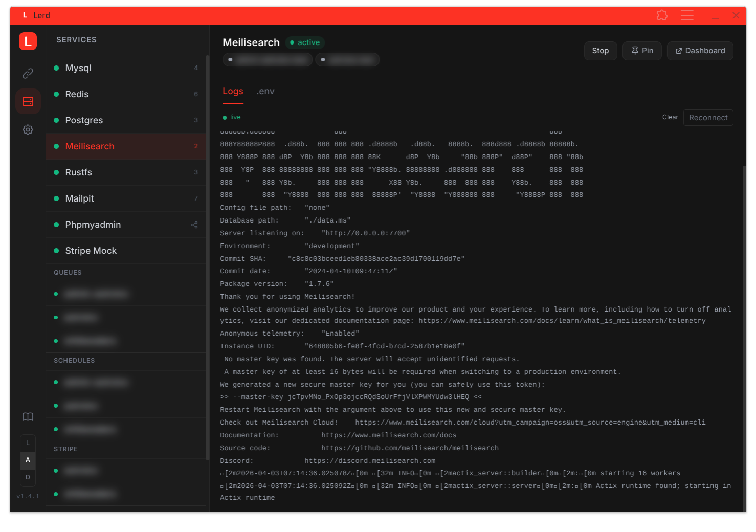The image size is (756, 532).
Task: Open the documentation book icon
Action: tap(28, 417)
